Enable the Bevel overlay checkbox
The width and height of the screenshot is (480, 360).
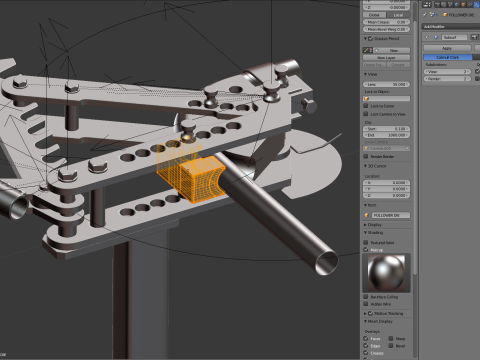(391, 346)
